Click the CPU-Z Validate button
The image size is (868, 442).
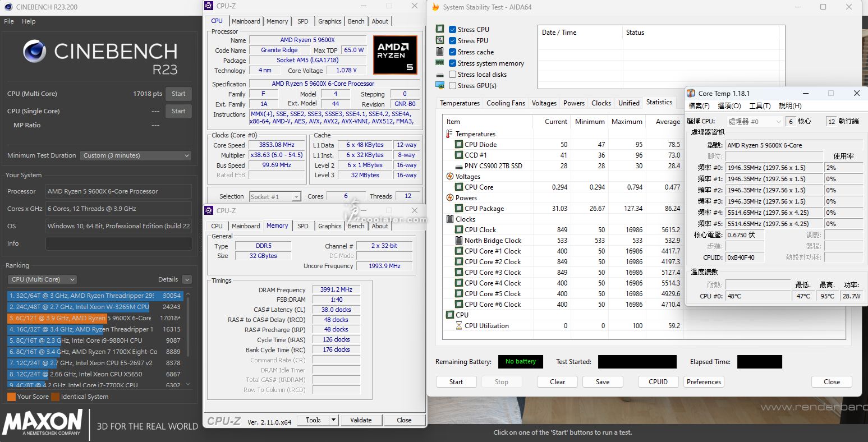point(361,420)
